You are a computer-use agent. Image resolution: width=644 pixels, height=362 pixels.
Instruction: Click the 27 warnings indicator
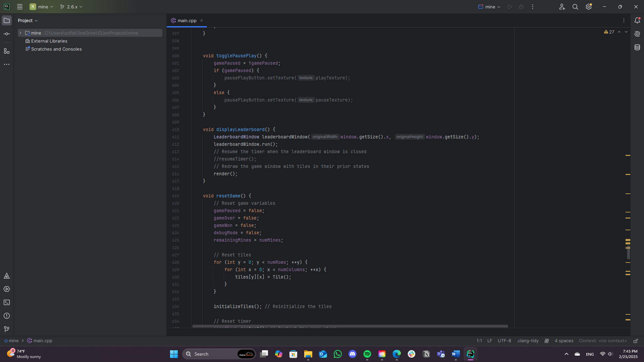[609, 32]
